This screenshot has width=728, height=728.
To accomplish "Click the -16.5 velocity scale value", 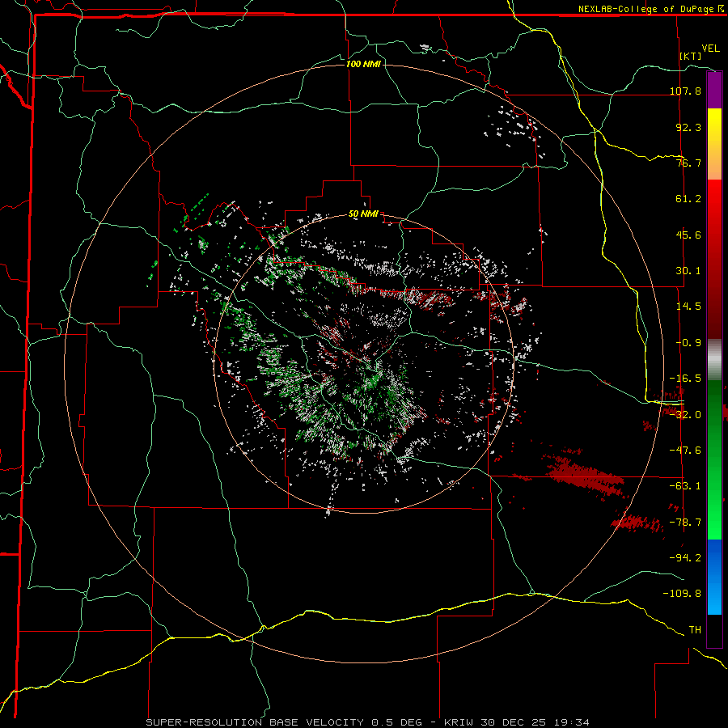I will click(685, 379).
